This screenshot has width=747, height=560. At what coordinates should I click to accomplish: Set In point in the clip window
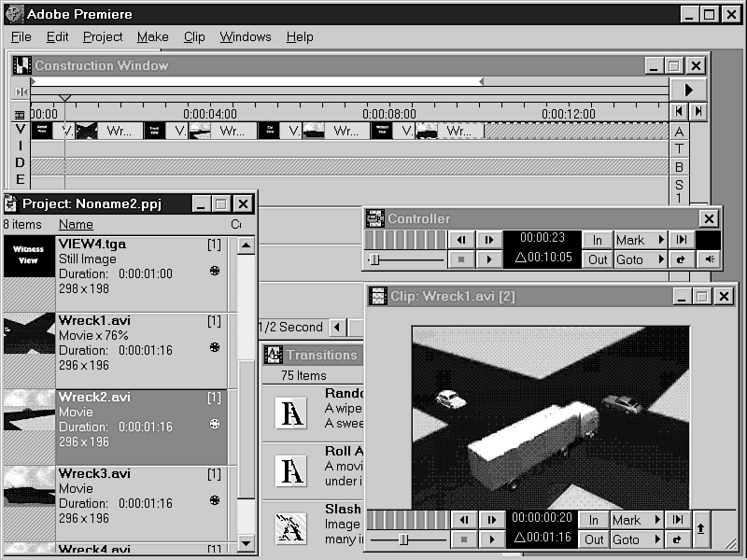pos(594,520)
